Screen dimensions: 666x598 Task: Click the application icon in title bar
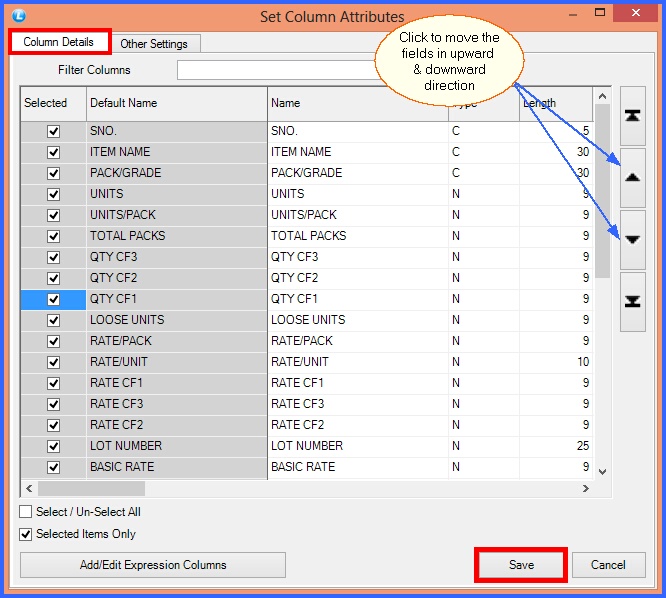coord(14,15)
